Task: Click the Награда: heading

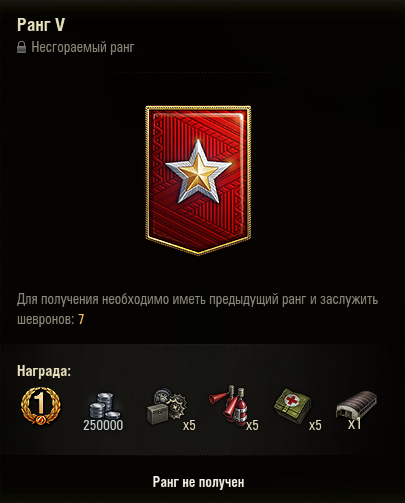Action: tap(44, 371)
